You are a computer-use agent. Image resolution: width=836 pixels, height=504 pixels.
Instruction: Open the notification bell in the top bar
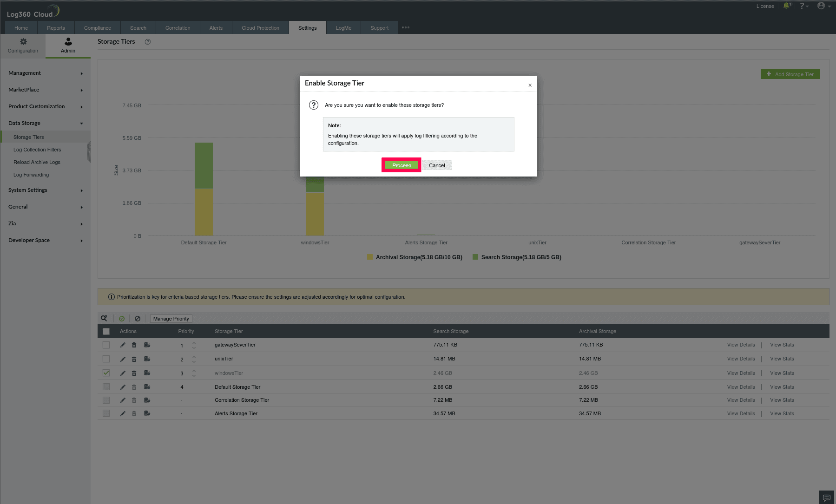786,6
